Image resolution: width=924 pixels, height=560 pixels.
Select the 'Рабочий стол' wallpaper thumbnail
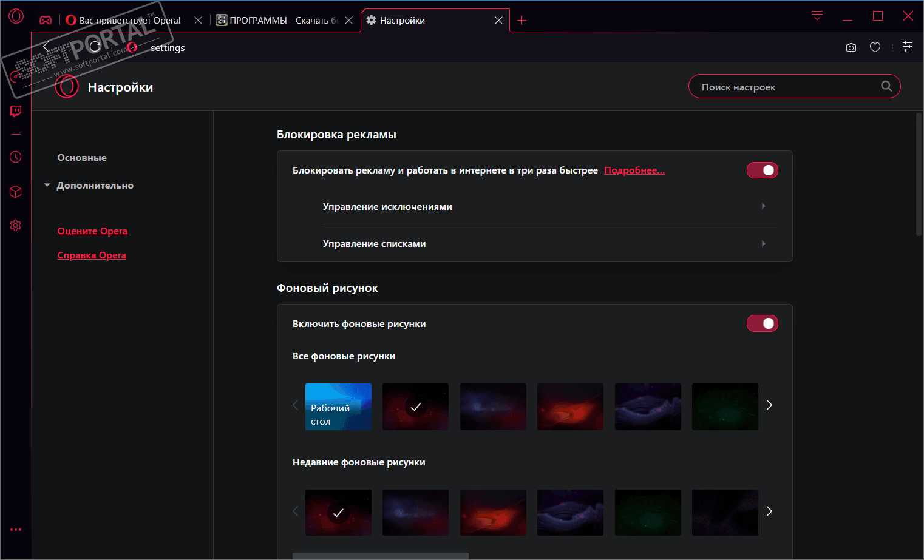338,407
